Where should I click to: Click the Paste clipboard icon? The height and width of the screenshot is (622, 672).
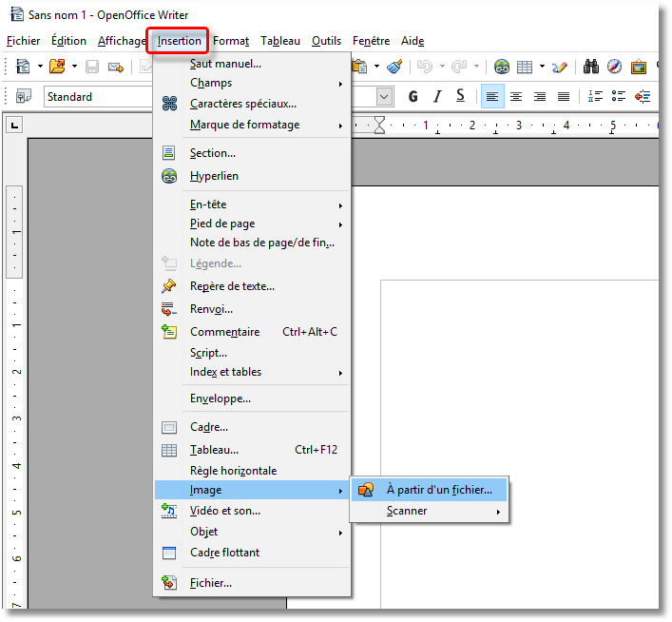point(359,67)
